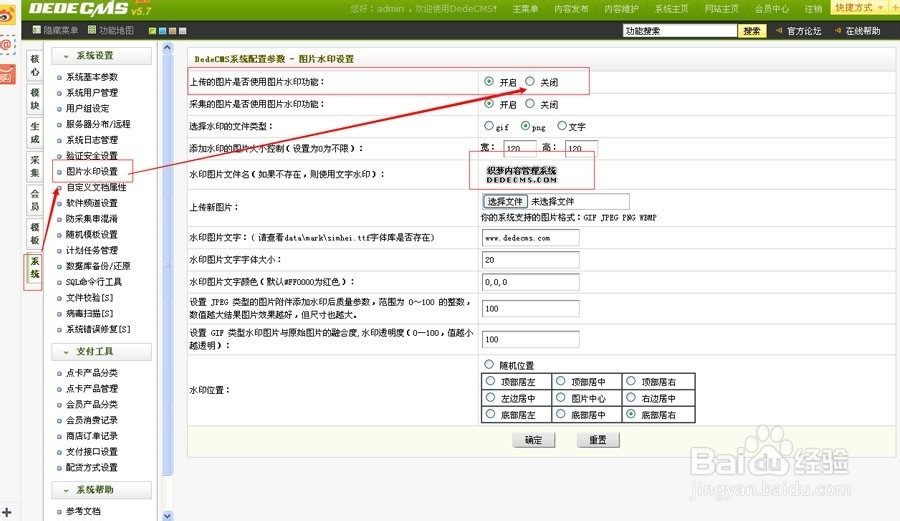Image resolution: width=900 pixels, height=521 pixels.
Task: Click the plus icon next to 快捷方式
Action: (895, 7)
